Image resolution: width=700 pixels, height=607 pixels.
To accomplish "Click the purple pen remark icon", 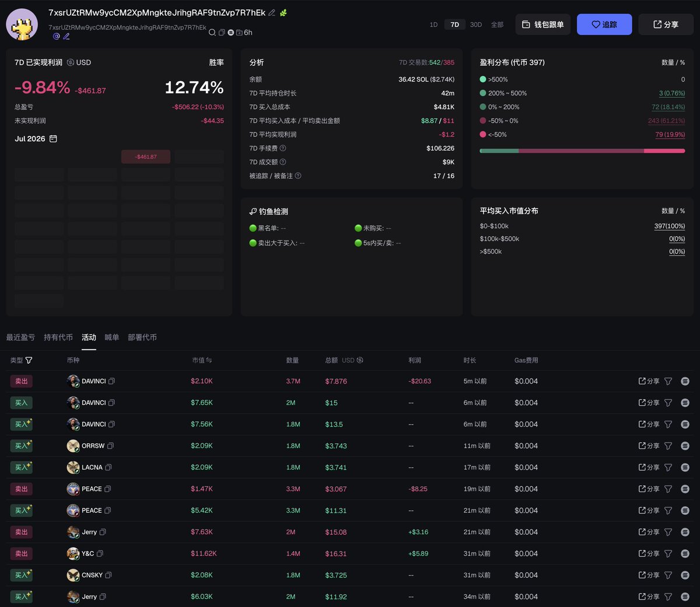I will click(66, 36).
